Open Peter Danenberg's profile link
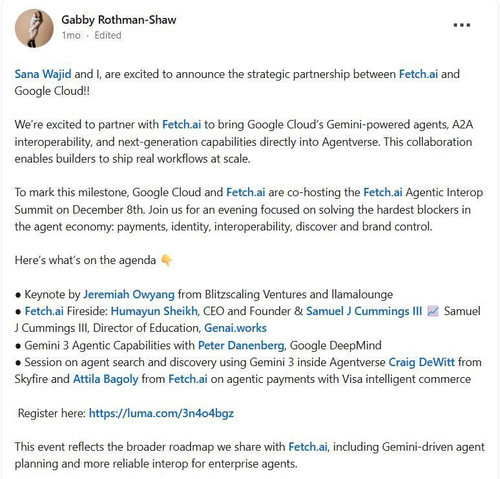This screenshot has width=500, height=479. [x=241, y=345]
